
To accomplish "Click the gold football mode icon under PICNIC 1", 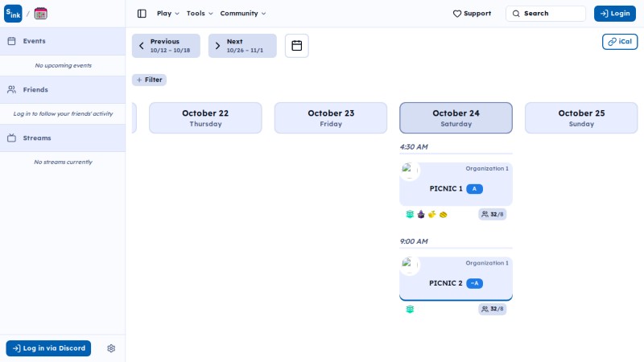I will (443, 214).
